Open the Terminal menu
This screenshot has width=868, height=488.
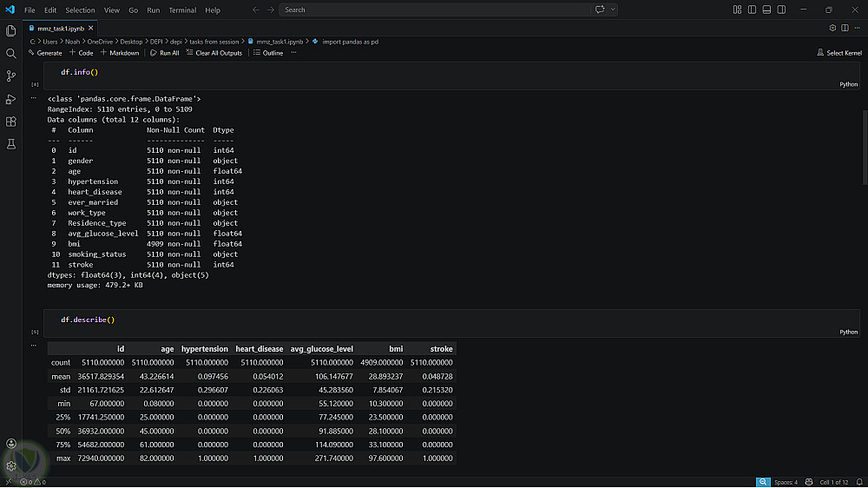(182, 10)
